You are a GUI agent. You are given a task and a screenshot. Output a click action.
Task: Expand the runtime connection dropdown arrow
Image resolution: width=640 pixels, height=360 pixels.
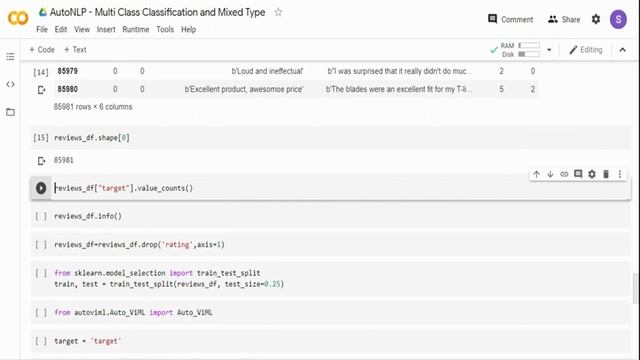549,50
